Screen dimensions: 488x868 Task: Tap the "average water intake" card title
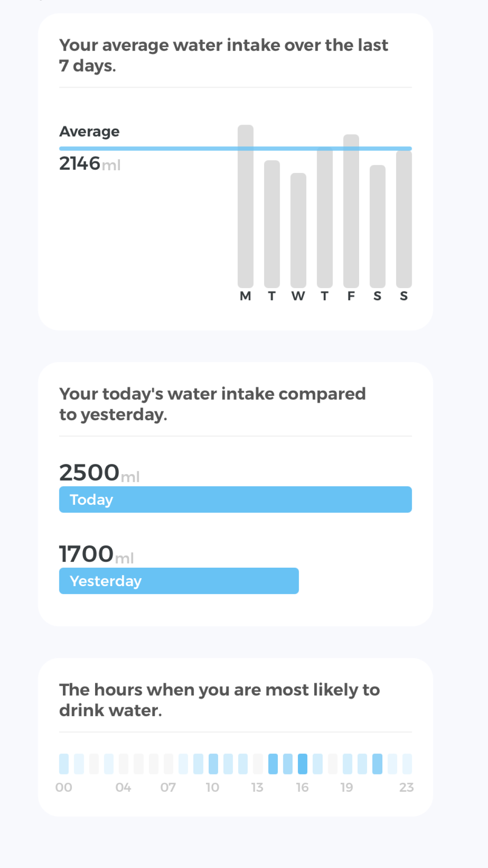pyautogui.click(x=223, y=55)
